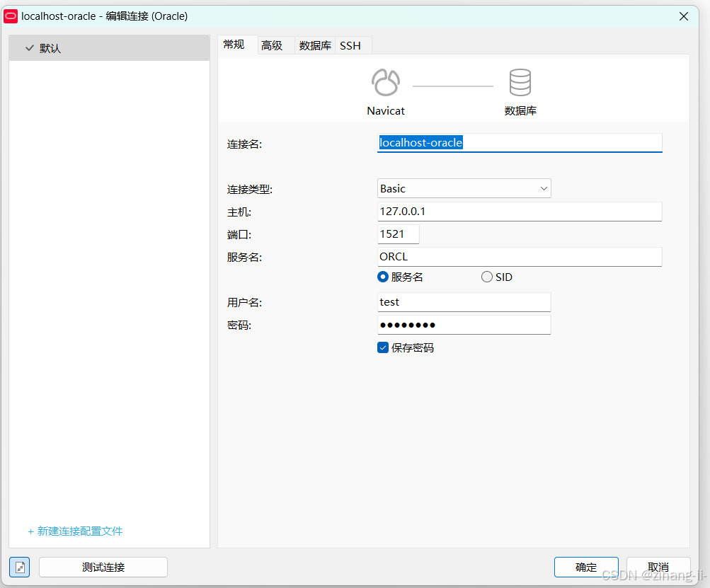Click the connection URI icon button beside 测试连接
This screenshot has width=710, height=588.
coord(20,567)
